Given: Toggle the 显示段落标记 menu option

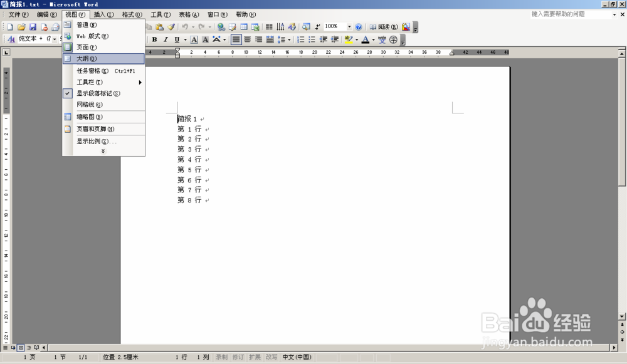Looking at the screenshot, I should coord(103,93).
